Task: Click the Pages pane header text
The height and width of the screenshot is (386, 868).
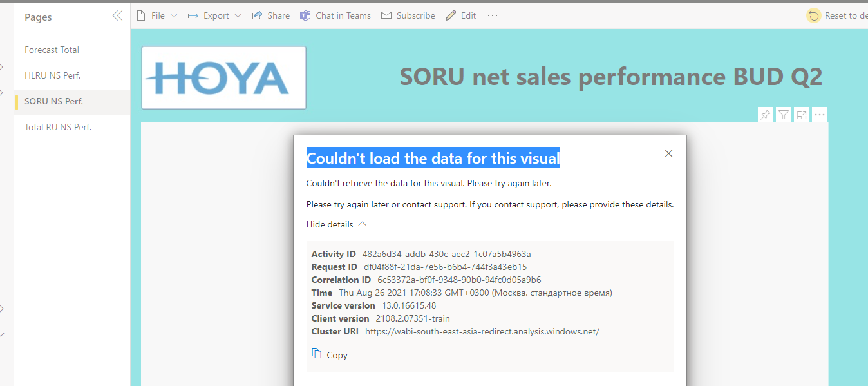Action: pos(38,17)
